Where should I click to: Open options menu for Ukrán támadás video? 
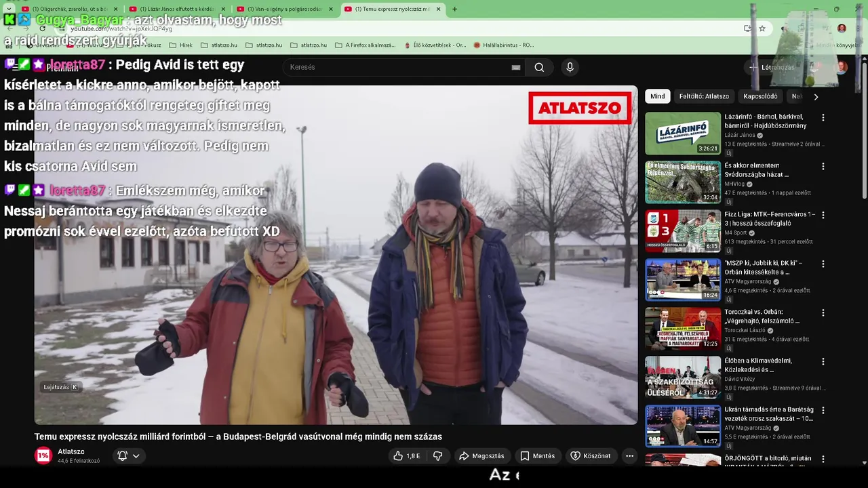tap(823, 411)
